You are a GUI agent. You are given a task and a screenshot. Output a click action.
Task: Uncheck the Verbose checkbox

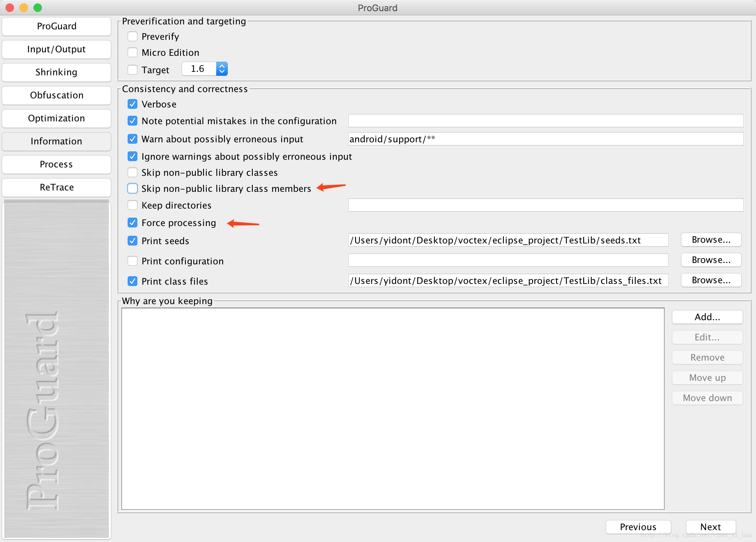pos(133,104)
